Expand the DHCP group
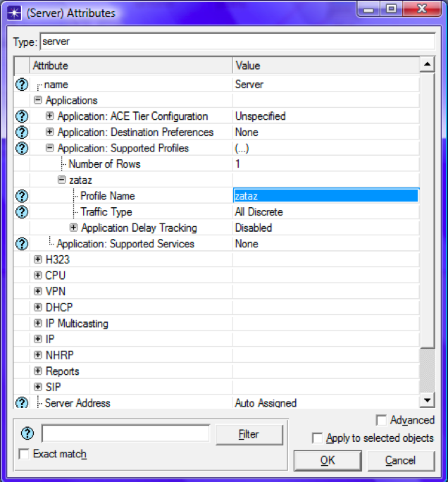 (37, 307)
